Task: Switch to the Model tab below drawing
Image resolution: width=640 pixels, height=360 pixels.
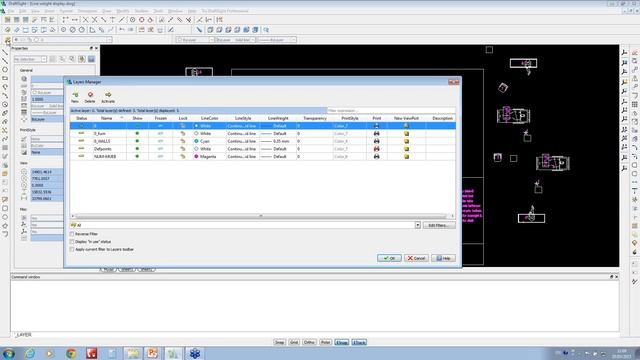Action: point(109,270)
